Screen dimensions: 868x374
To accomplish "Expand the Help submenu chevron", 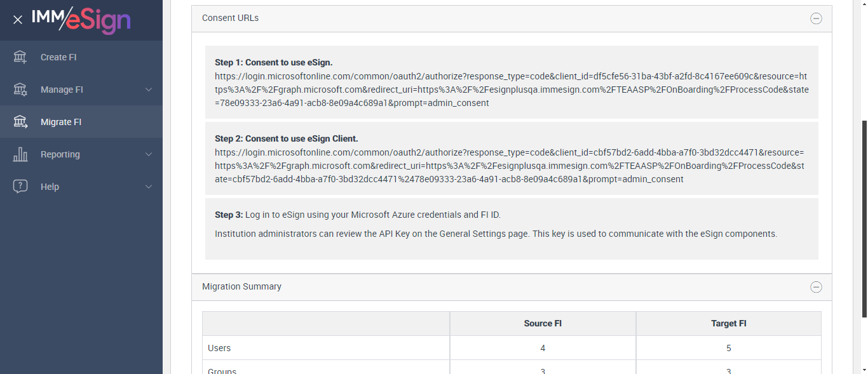I will coord(149,187).
